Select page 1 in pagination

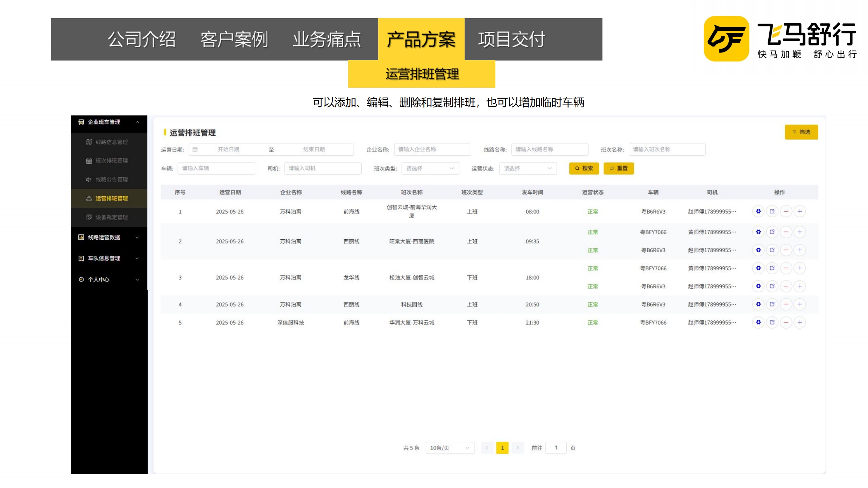coord(502,448)
